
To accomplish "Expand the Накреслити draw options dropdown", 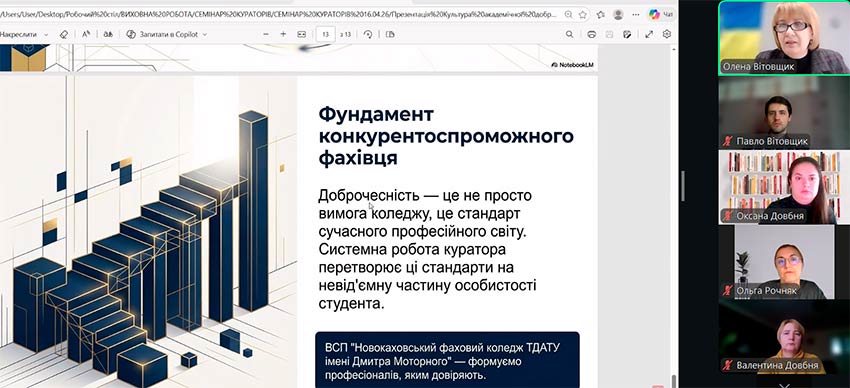I will click(46, 34).
